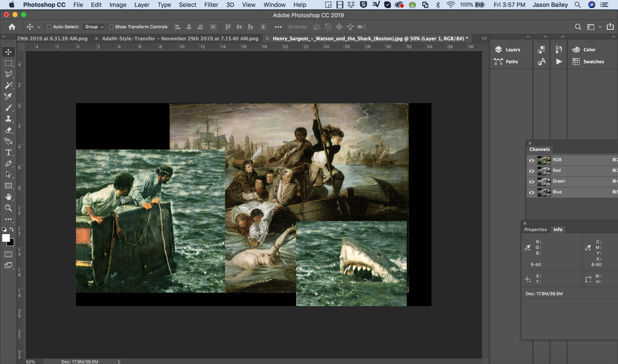Screen dimensions: 618x364
Task: Open the Color panel button
Action: (584, 49)
